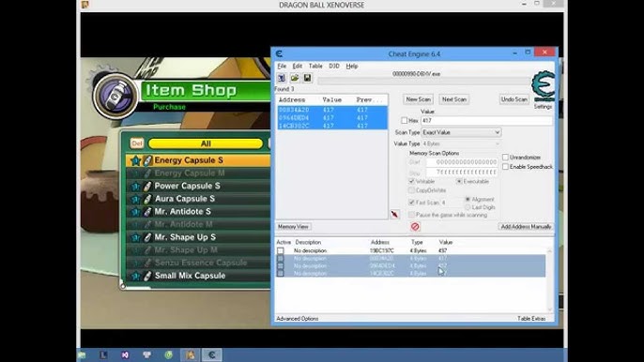Click Add Address Manually button

(526, 227)
